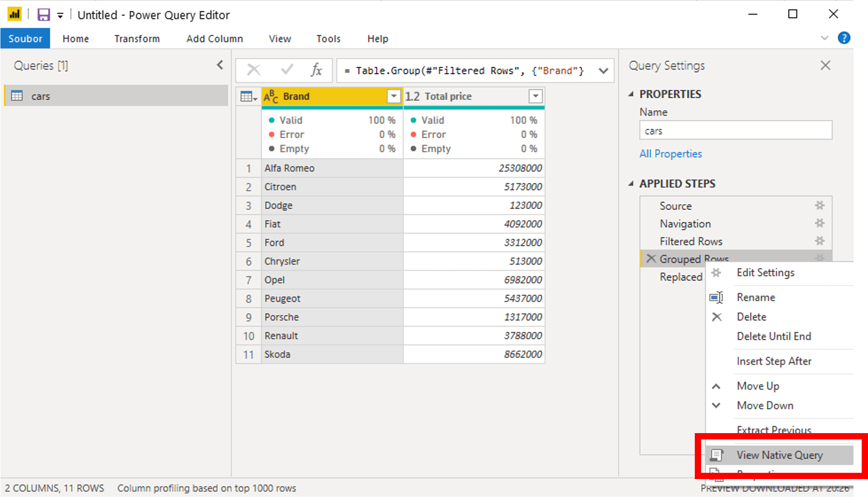The image size is (868, 497).
Task: Cancel the formula bar edit
Action: (254, 71)
